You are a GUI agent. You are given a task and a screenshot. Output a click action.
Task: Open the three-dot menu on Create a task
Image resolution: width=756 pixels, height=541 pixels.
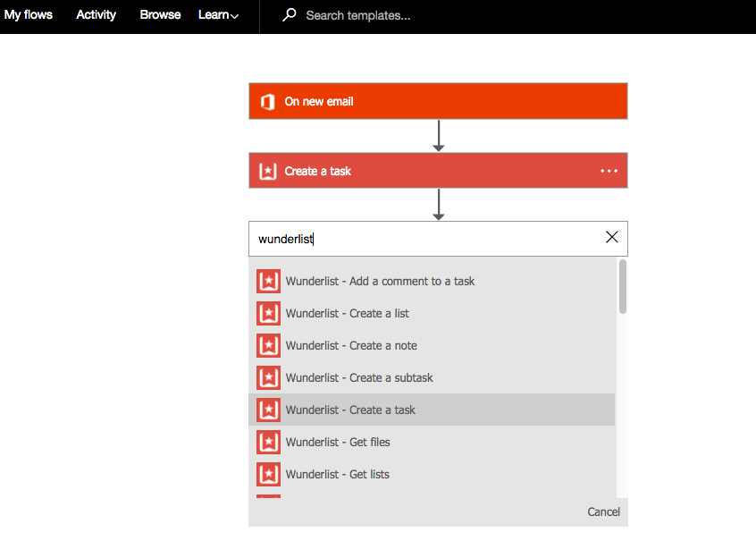(609, 171)
